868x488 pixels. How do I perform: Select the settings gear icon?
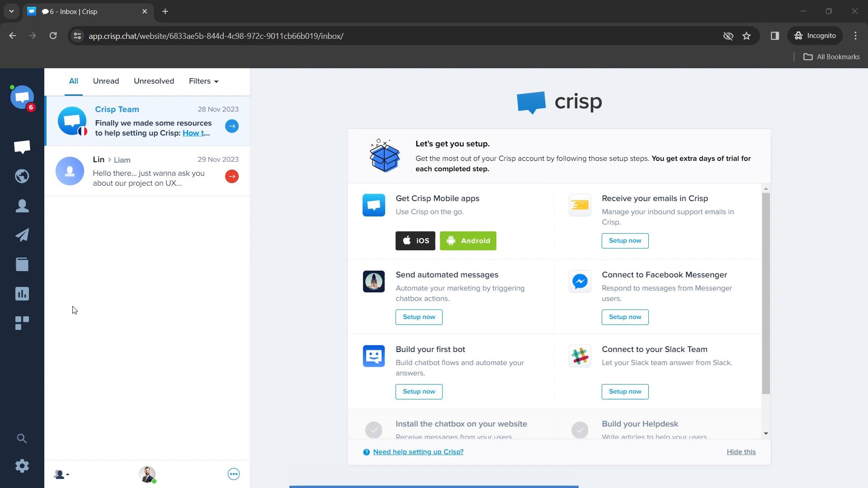click(x=22, y=465)
